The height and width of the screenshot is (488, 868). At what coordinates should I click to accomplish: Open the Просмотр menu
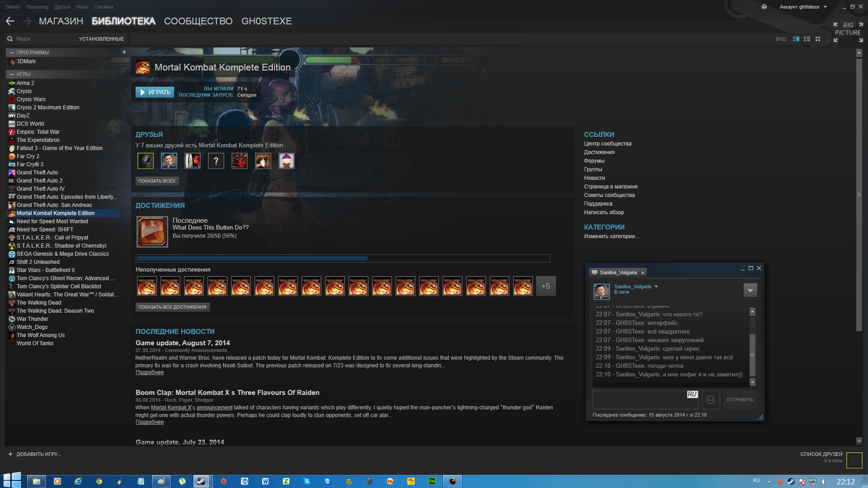click(x=37, y=7)
